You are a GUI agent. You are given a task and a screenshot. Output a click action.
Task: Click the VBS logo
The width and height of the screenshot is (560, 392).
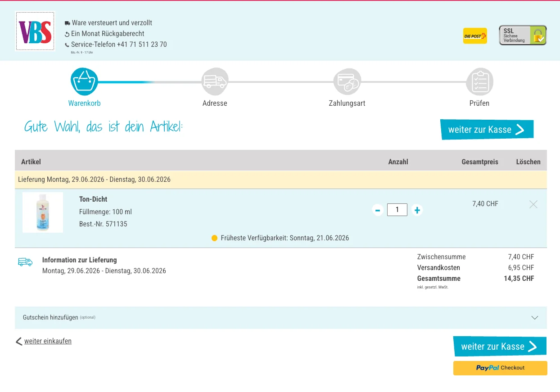[x=35, y=31]
